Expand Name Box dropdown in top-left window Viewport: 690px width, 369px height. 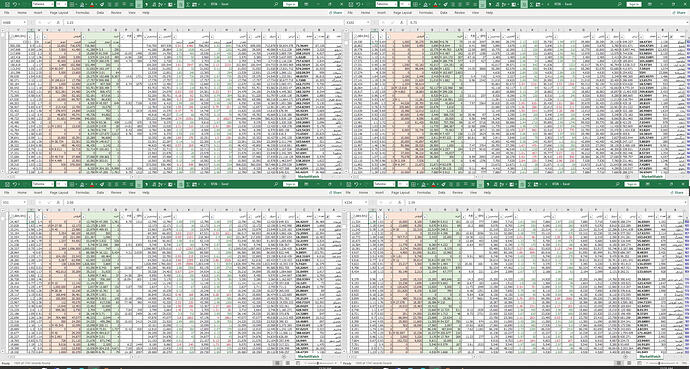25,22
